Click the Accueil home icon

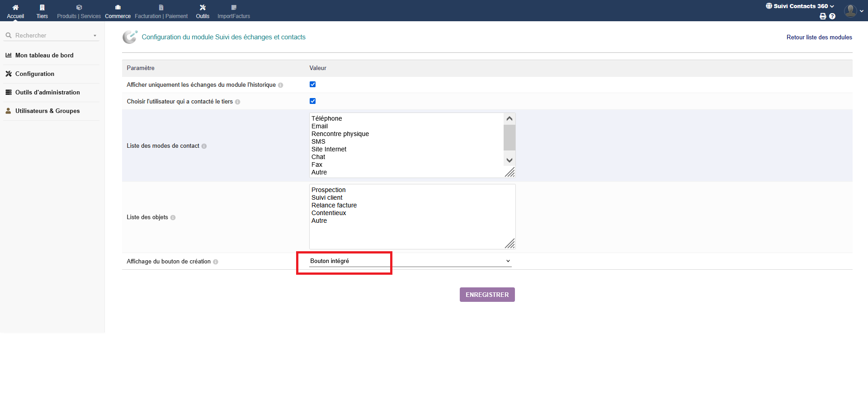[x=15, y=8]
